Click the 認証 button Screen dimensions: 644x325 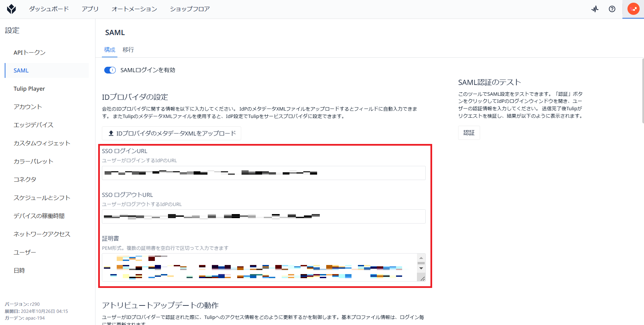(469, 133)
